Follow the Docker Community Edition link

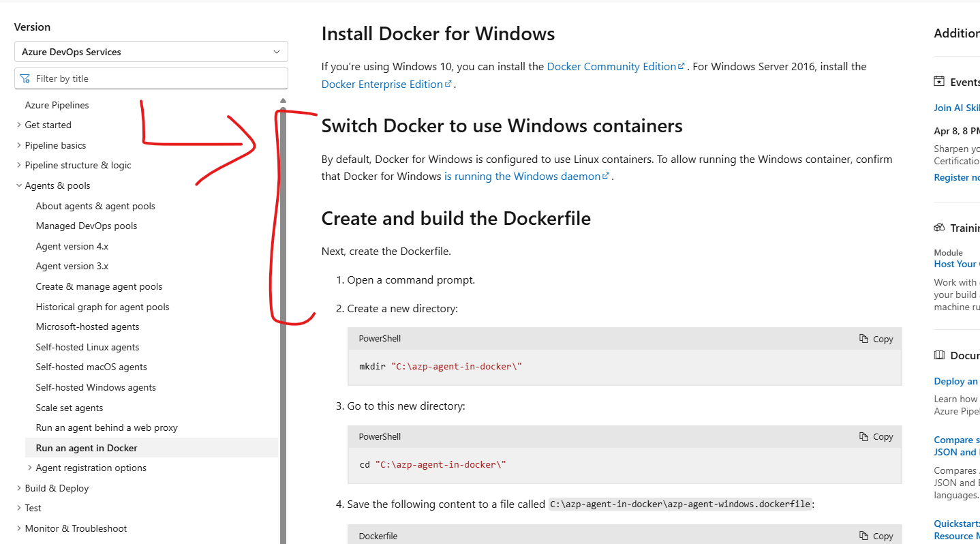(x=615, y=67)
